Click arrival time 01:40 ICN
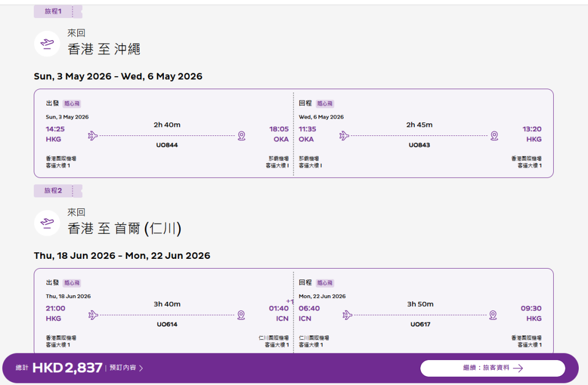Screen dimensions: 588x385 point(279,313)
